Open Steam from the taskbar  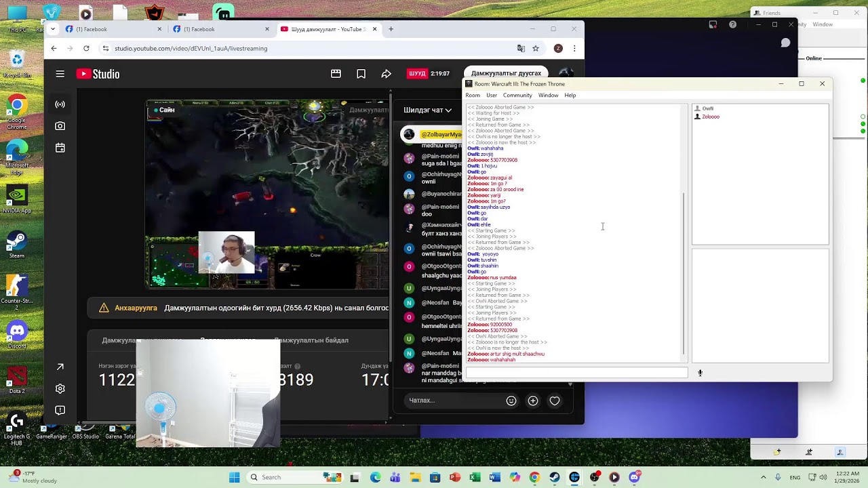[x=555, y=477]
